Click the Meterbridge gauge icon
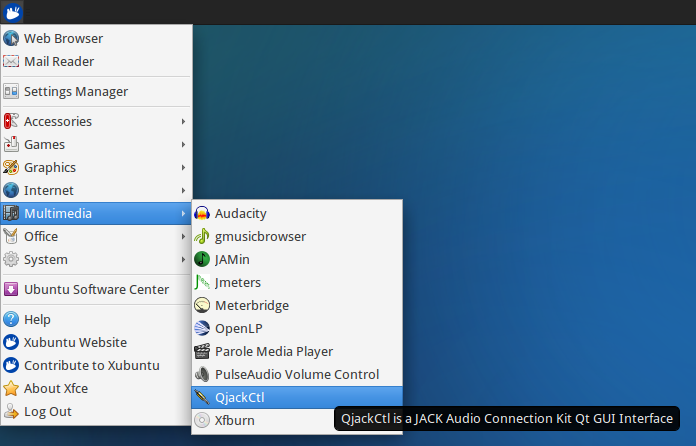The height and width of the screenshot is (446, 696). 203,306
